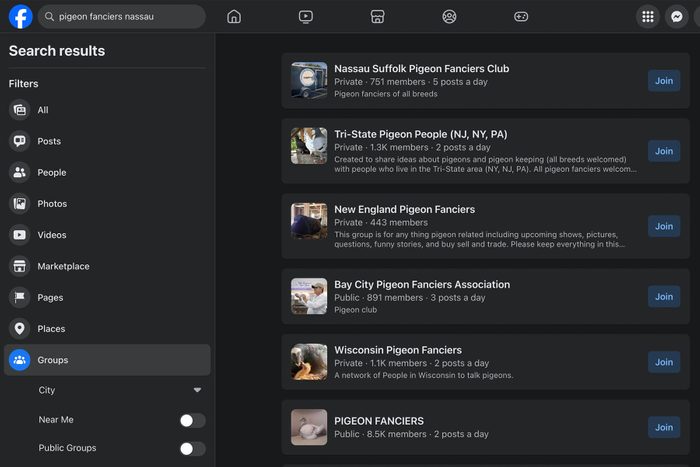This screenshot has width=700, height=467.
Task: Join the Wisconsin Pigeon Fanciers group
Action: (x=664, y=362)
